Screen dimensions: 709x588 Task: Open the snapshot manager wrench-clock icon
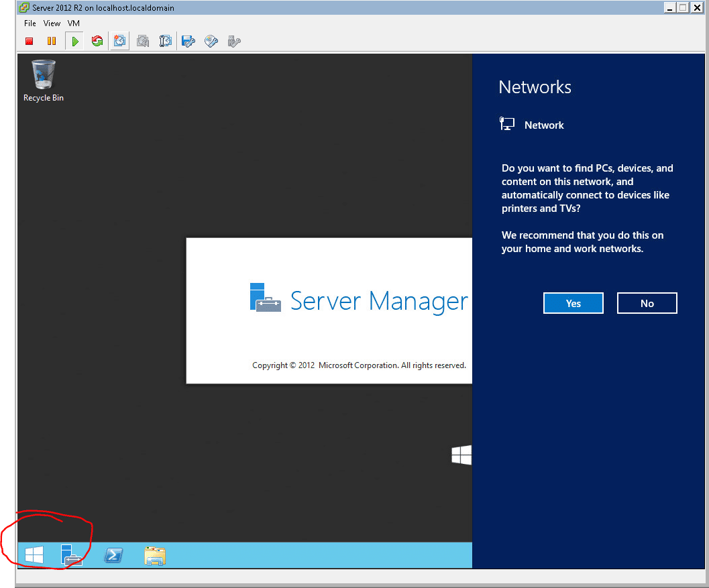pos(166,42)
